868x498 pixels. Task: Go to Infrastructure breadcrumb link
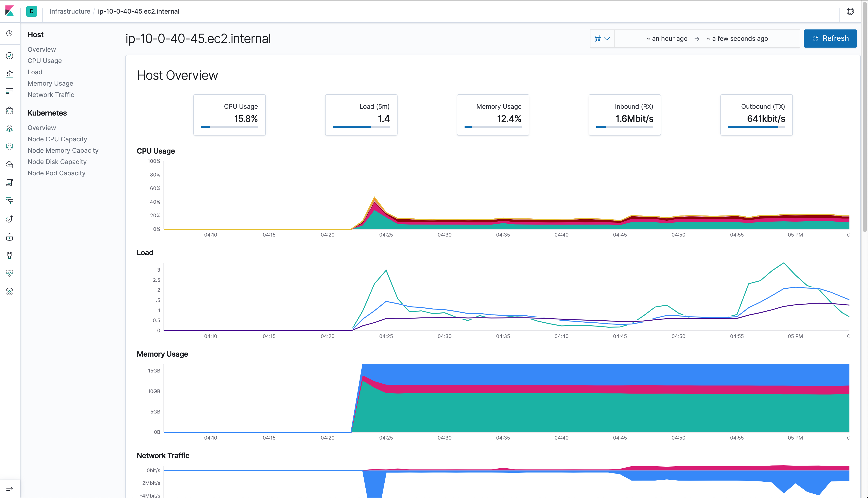click(70, 11)
